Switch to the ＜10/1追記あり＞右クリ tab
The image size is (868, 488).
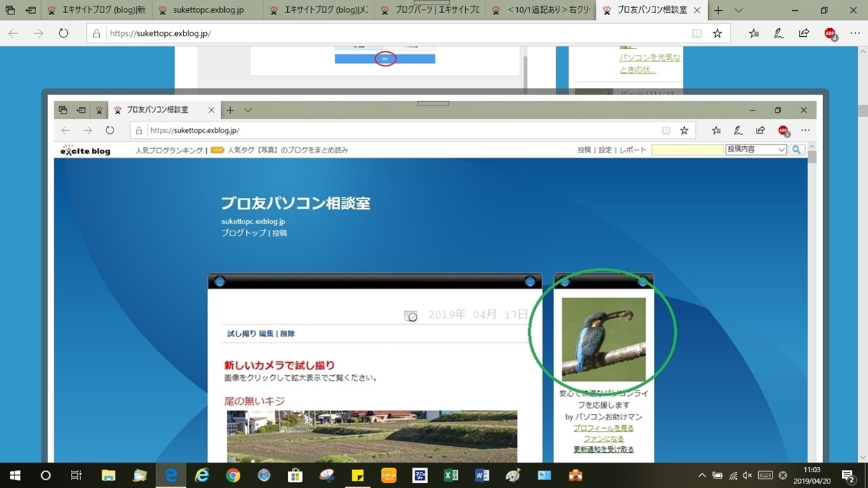540,10
